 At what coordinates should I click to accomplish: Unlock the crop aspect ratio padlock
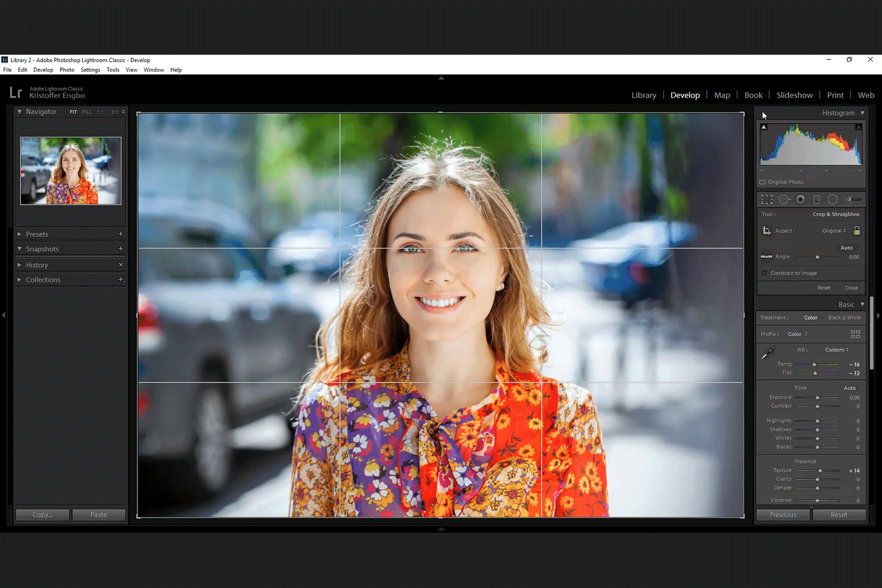click(857, 230)
